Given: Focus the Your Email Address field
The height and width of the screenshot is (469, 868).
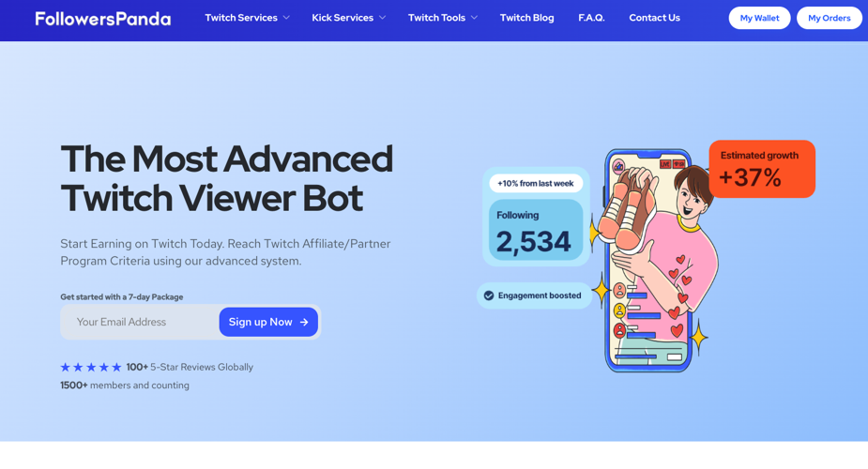Looking at the screenshot, I should 141,322.
